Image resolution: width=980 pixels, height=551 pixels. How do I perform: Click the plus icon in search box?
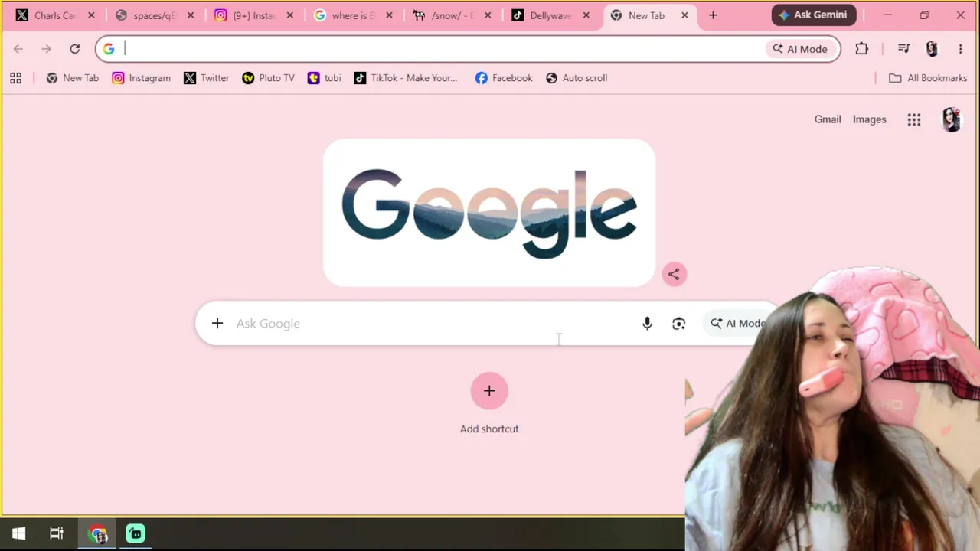(x=217, y=324)
